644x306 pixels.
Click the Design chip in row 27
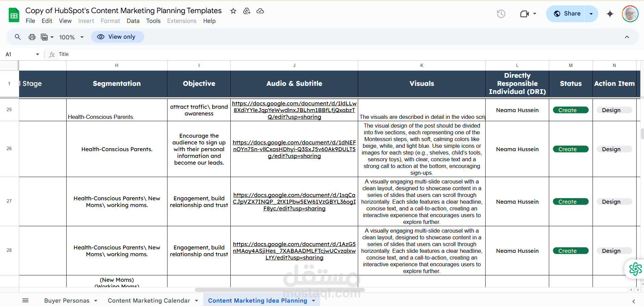614,202
